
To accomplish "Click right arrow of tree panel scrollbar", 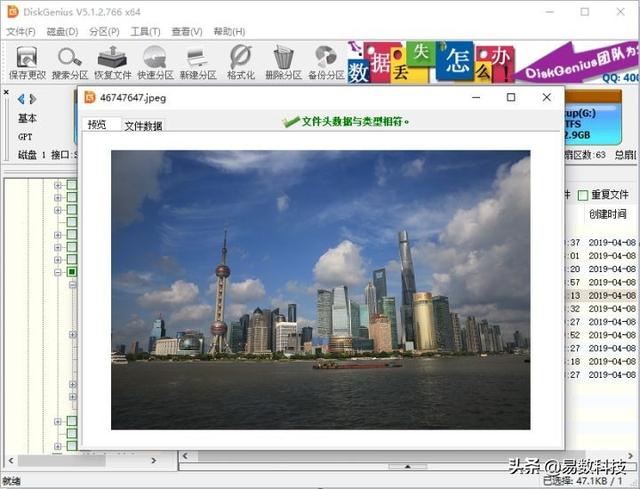I will tap(153, 460).
